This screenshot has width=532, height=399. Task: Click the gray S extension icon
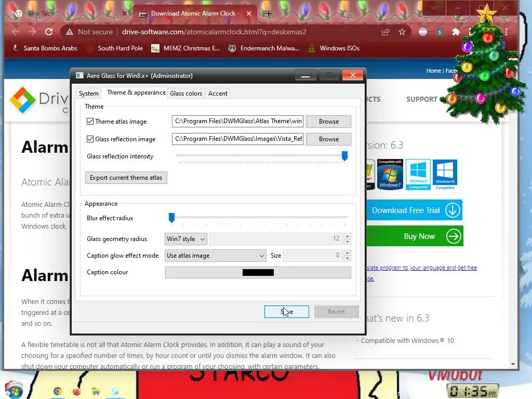(x=440, y=32)
